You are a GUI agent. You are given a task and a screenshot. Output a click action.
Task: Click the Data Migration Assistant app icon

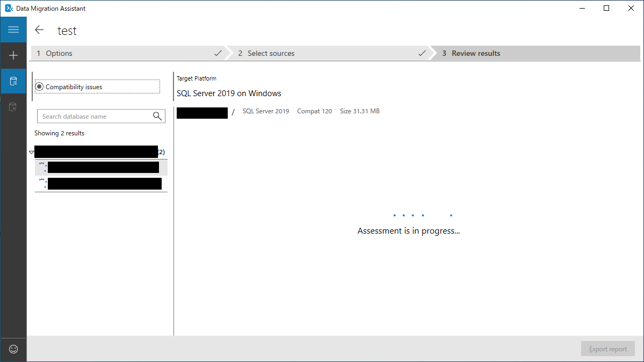pos(9,8)
